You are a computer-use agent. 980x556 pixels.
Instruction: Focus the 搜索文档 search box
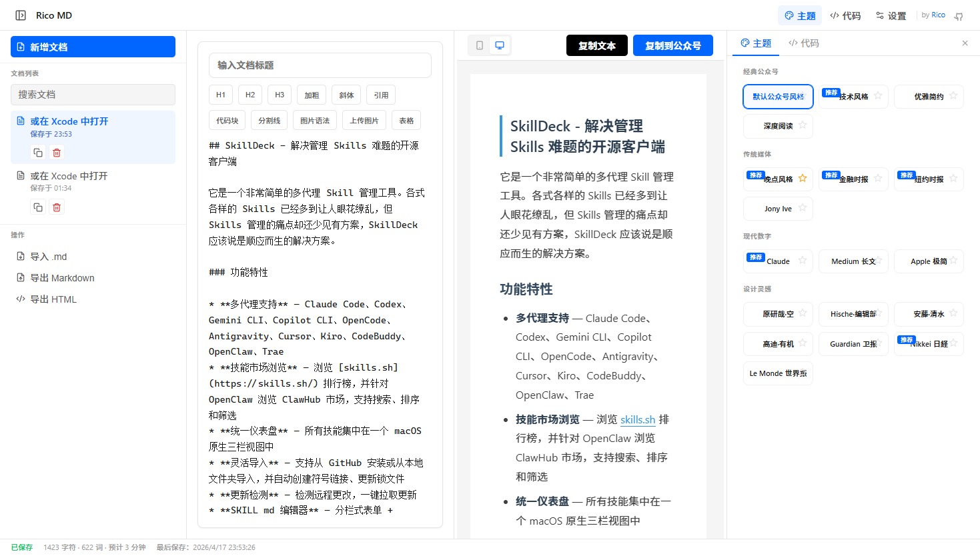(93, 95)
